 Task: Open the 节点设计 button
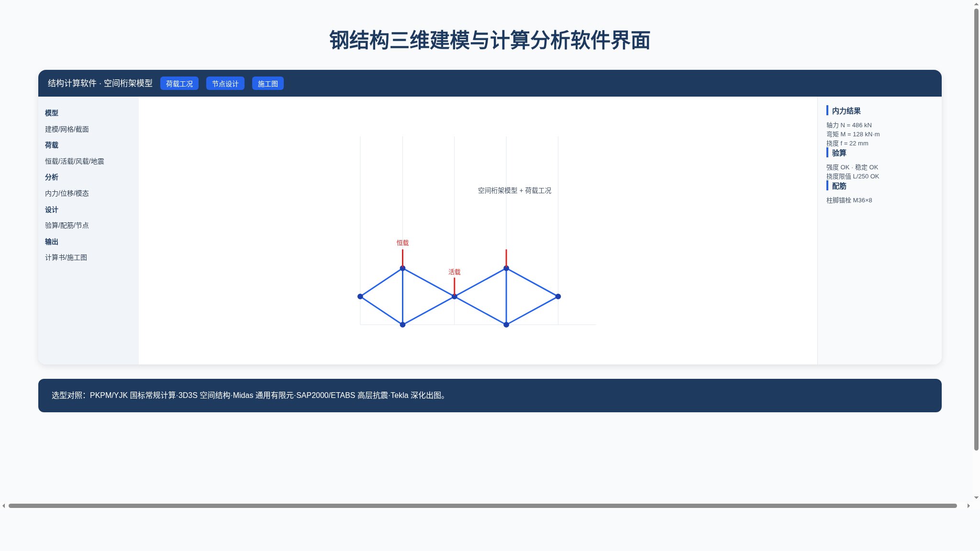(x=225, y=84)
